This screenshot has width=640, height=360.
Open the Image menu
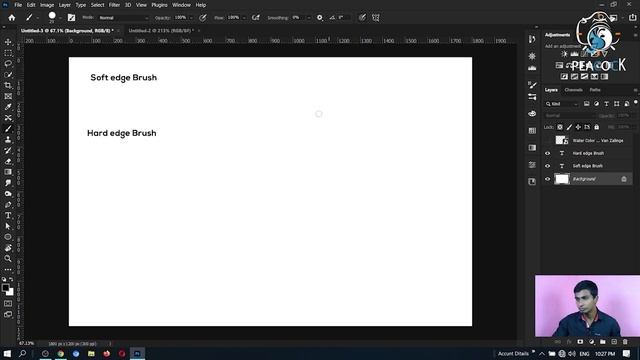[47, 5]
